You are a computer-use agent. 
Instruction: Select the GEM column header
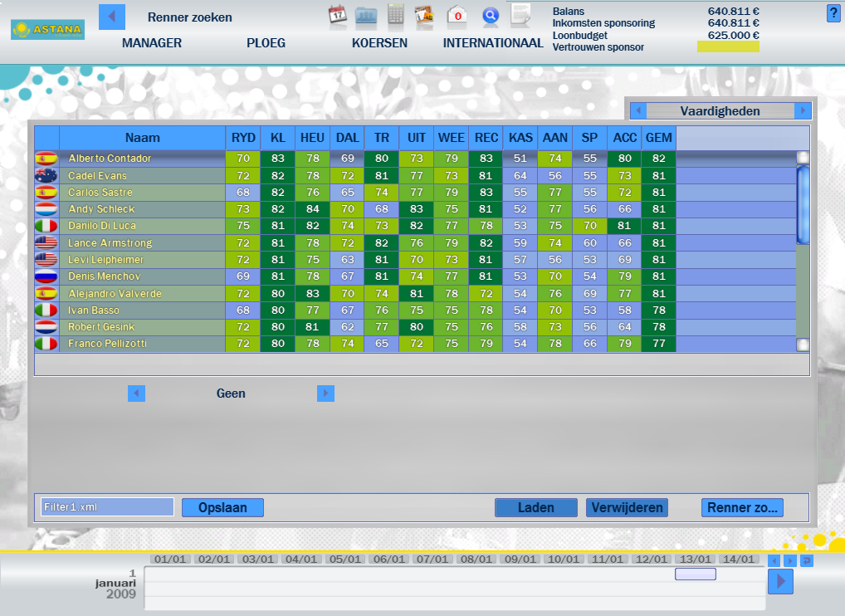(658, 138)
